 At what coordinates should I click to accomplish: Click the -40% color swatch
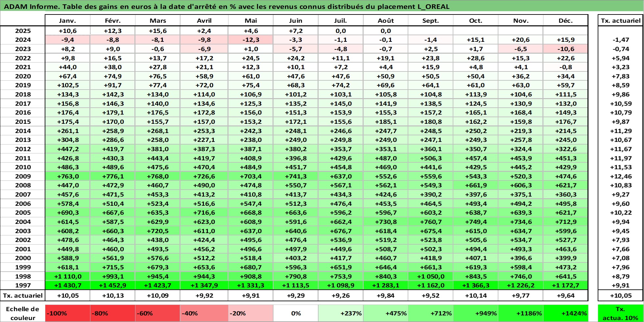click(x=204, y=313)
